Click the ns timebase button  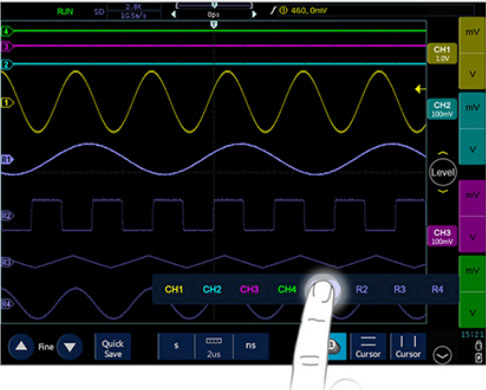(x=251, y=346)
